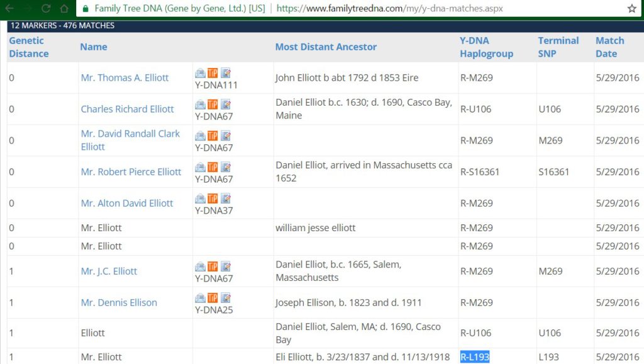
Task: Email Mr. Alton David Elliott via envelope icon
Action: click(x=200, y=198)
